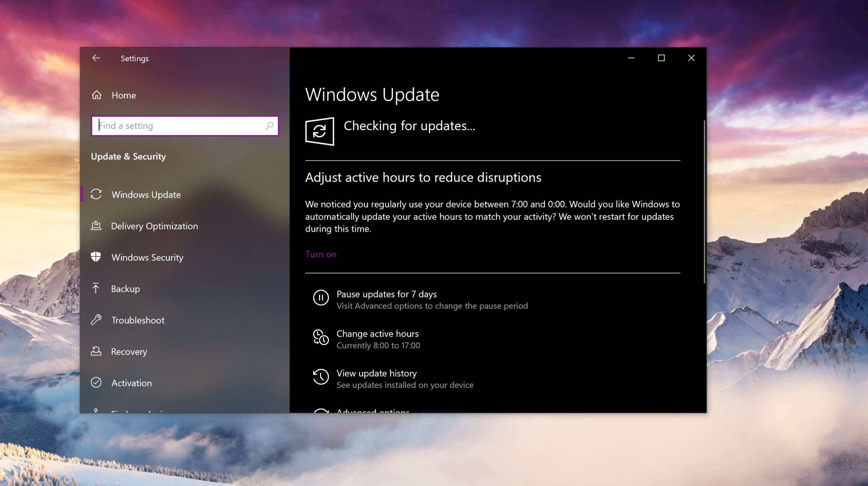Click the Settings window vertical scrollbar
Viewport: 868px width, 486px height.
[x=705, y=202]
